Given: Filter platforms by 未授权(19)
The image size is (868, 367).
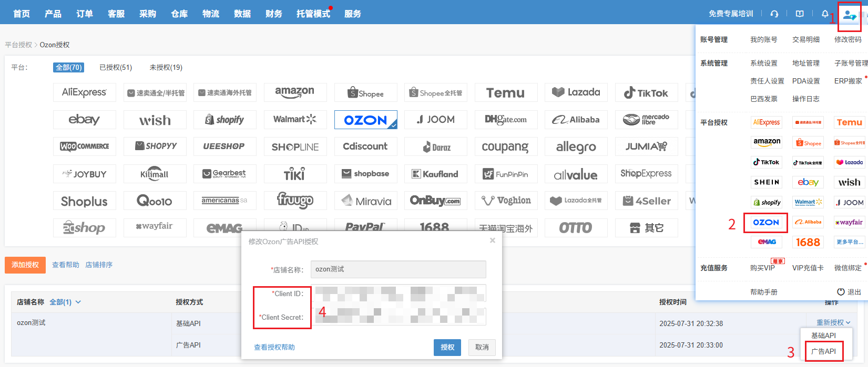Looking at the screenshot, I should click(x=166, y=67).
